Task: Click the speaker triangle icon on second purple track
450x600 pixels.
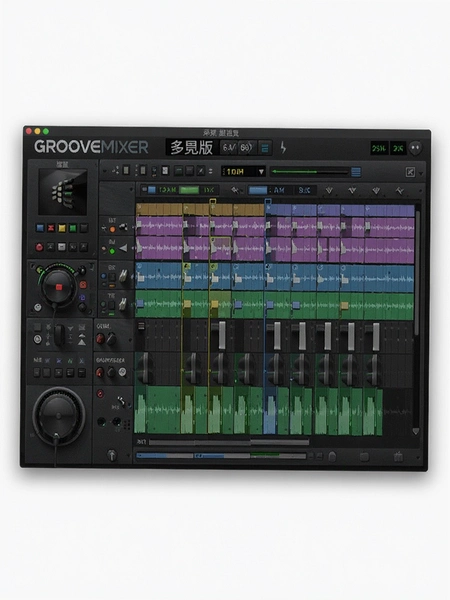Action: tap(123, 249)
